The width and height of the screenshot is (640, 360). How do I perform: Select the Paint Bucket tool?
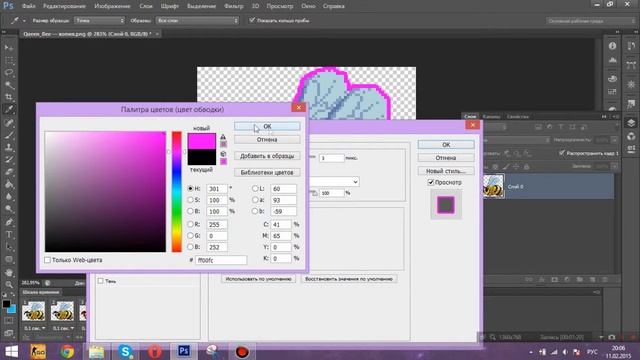click(x=9, y=184)
